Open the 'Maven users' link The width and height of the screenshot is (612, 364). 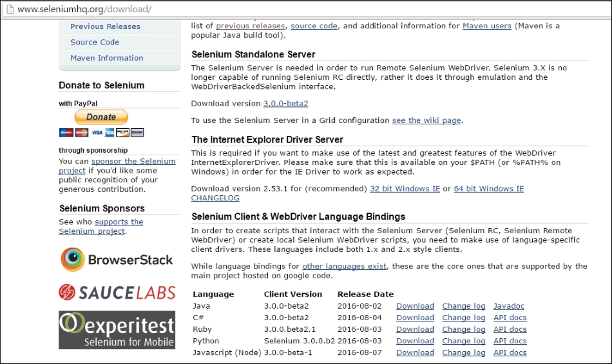tap(487, 26)
